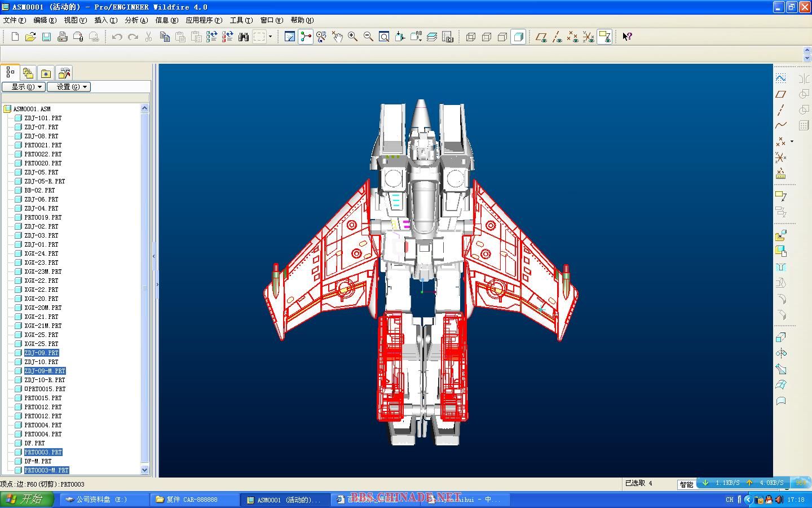Image resolution: width=812 pixels, height=508 pixels.
Task: Expand the datum point tool flyout arrow
Action: coord(792,142)
